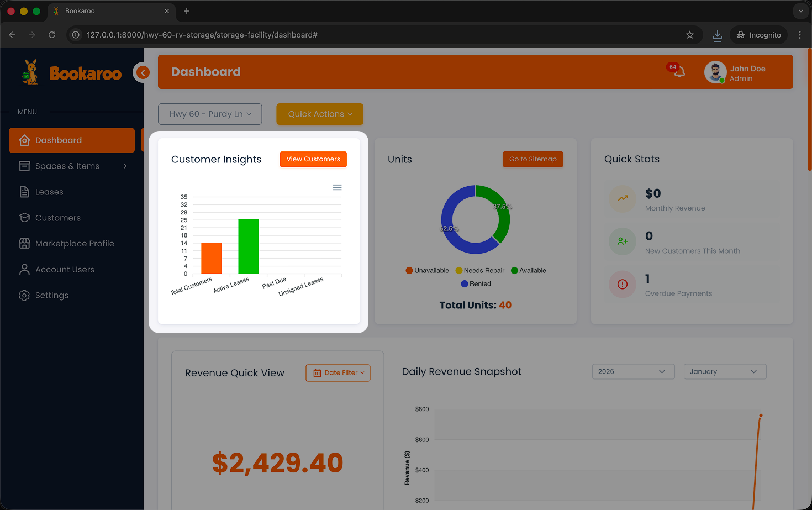Viewport: 812px width, 510px height.
Task: Open the notifications bell with 64 alerts
Action: [x=678, y=72]
